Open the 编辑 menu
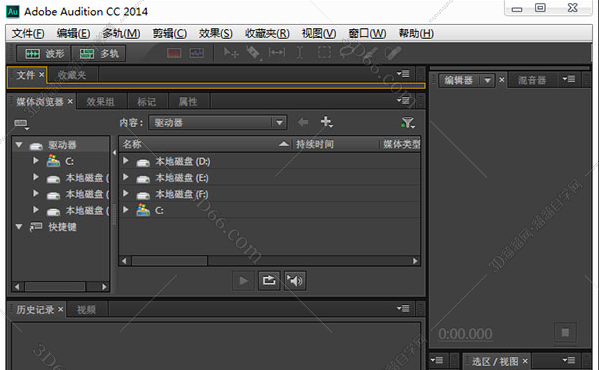The image size is (599, 370). (73, 34)
